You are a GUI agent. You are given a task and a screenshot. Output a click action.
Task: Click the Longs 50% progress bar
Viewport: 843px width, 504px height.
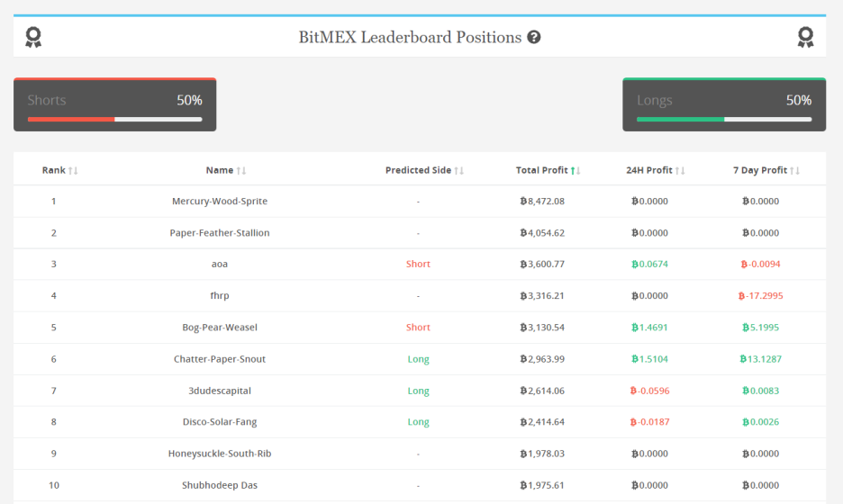point(724,120)
